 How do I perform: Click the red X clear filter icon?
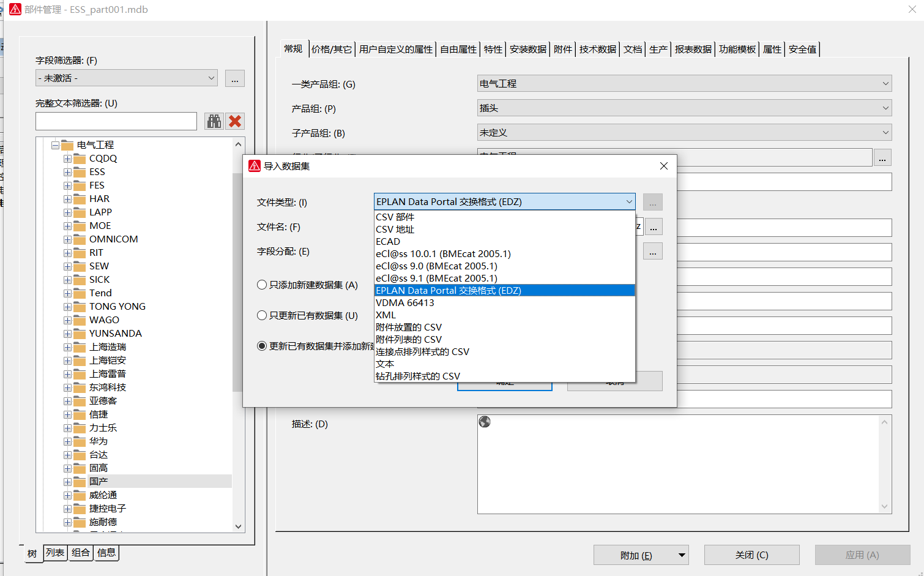(235, 121)
